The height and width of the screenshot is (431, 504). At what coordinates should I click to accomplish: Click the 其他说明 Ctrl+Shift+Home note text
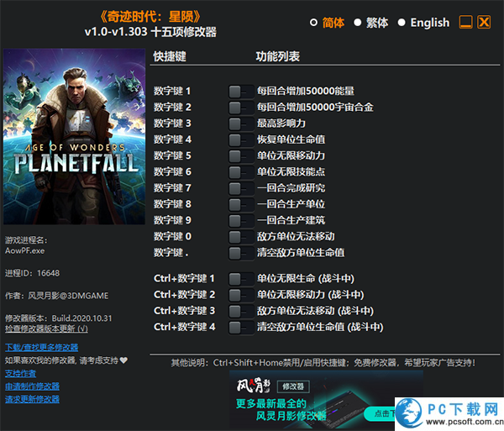(323, 363)
